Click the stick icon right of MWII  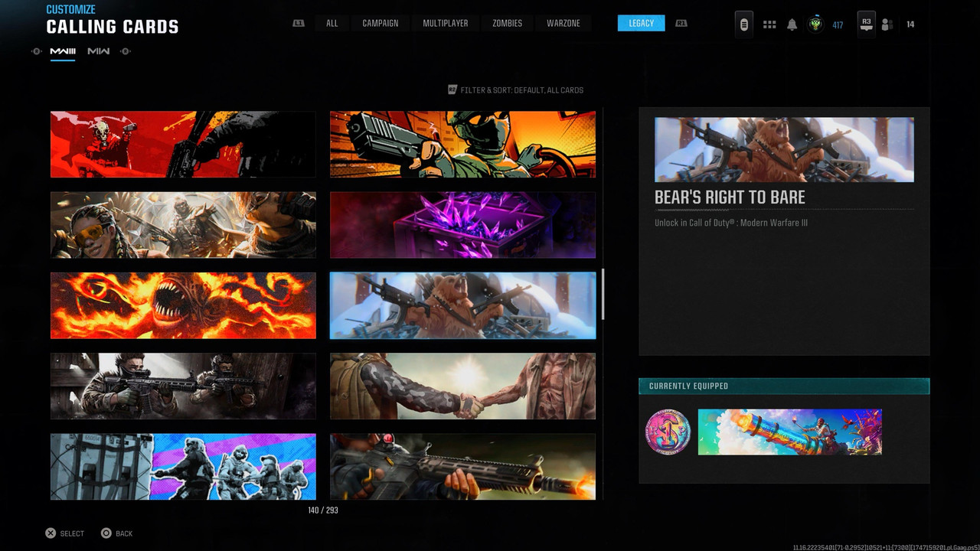click(x=126, y=51)
